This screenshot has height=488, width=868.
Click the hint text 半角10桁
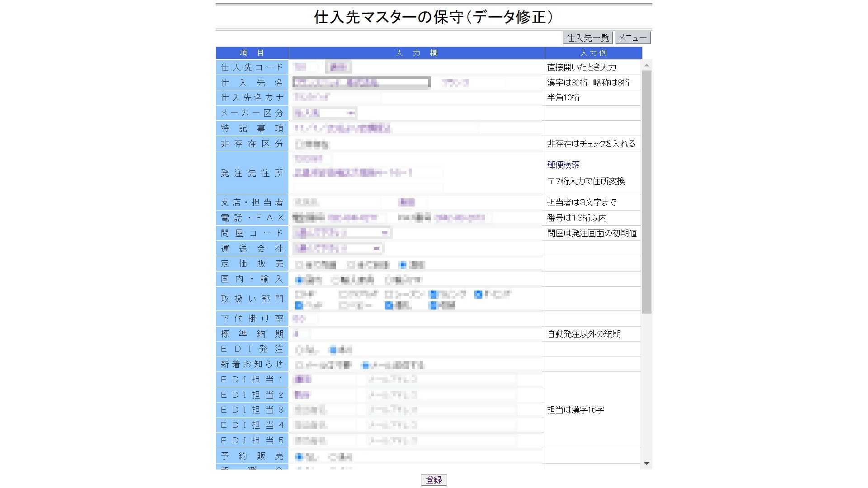(x=563, y=98)
